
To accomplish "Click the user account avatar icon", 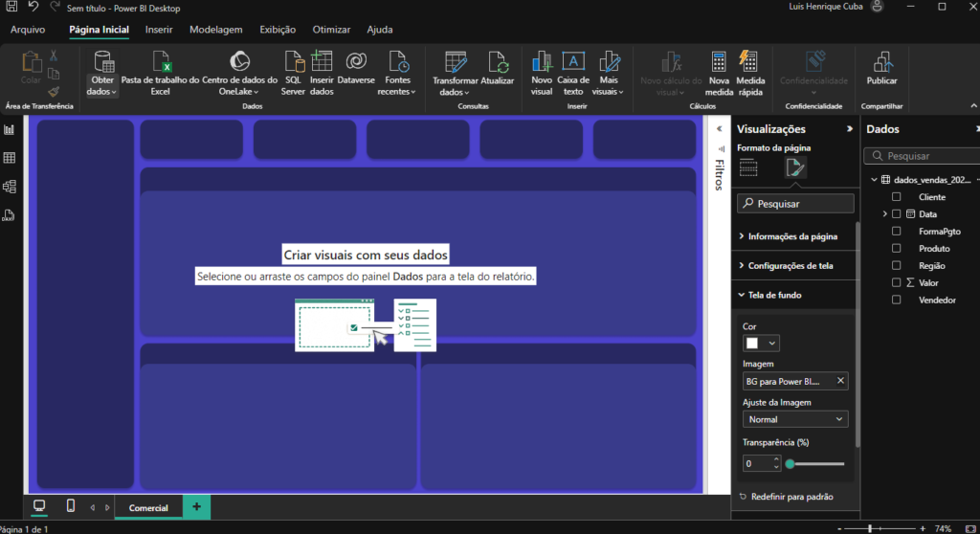I will (878, 7).
